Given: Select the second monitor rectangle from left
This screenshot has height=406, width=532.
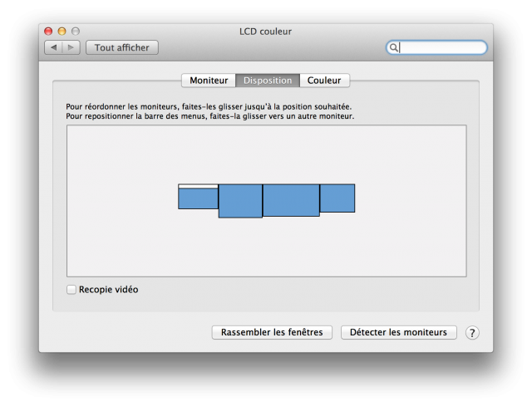Looking at the screenshot, I should 240,201.
